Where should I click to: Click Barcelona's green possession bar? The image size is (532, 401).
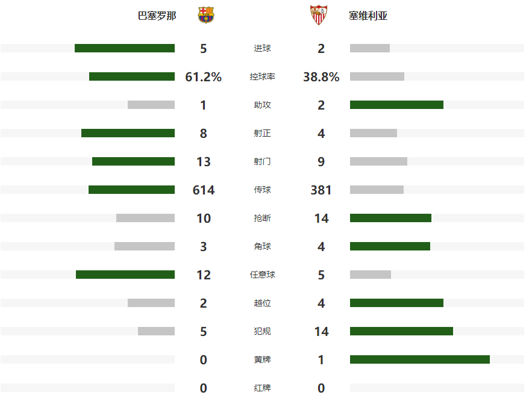click(132, 76)
